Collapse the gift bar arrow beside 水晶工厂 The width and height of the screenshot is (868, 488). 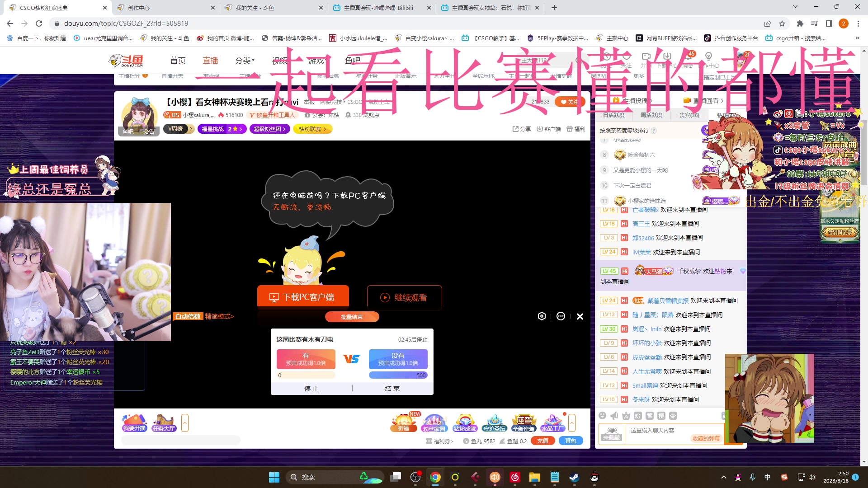click(x=572, y=423)
